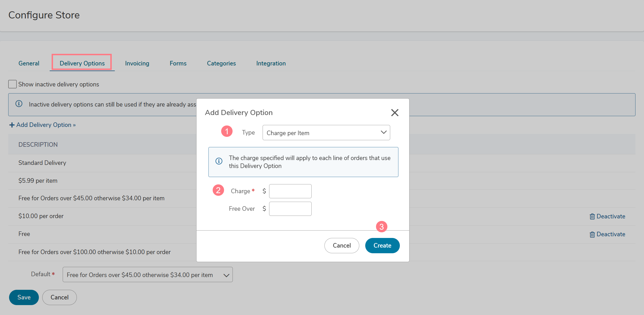Click the Save button at the bottom
Image resolution: width=644 pixels, height=315 pixels.
[x=24, y=297]
